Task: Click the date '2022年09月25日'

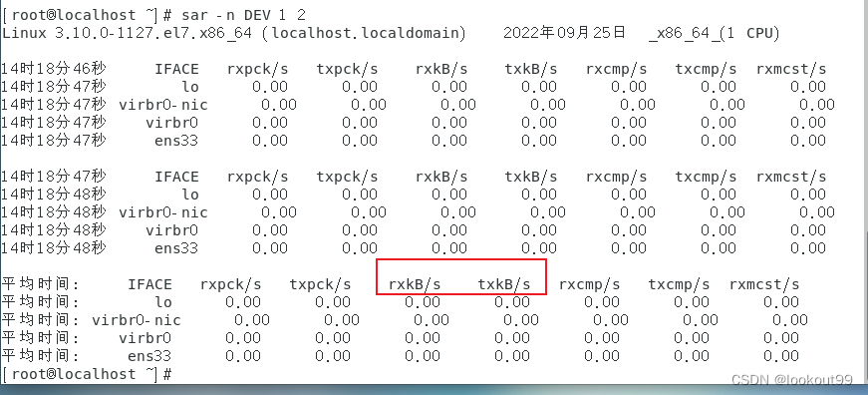Action: 564,32
